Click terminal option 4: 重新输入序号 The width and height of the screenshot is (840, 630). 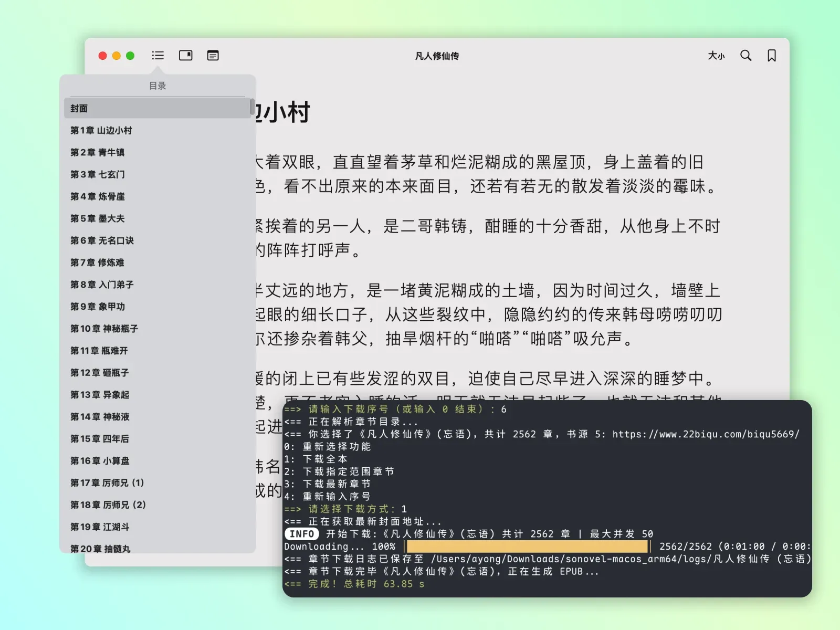pyautogui.click(x=328, y=497)
